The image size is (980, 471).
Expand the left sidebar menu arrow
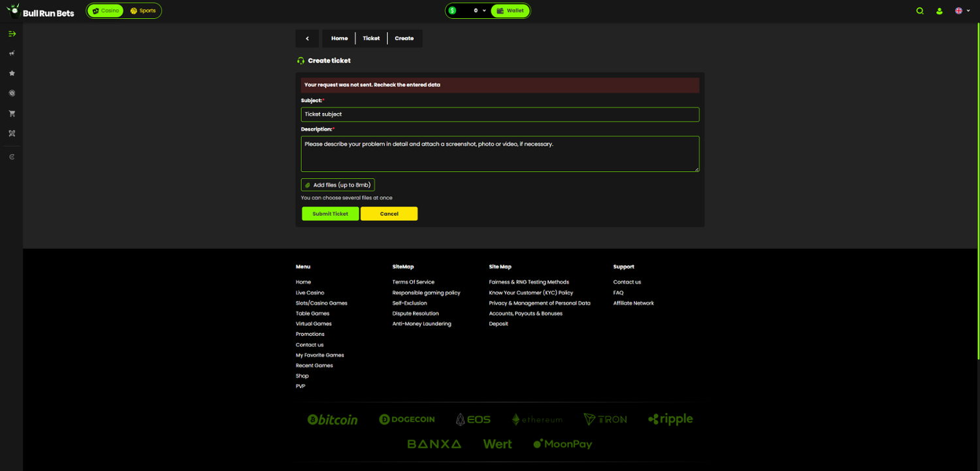point(12,34)
